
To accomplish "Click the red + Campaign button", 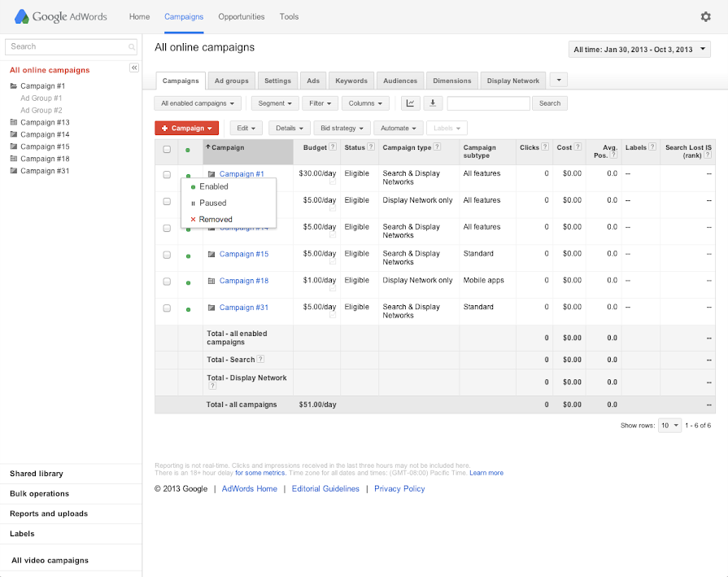I will coord(186,129).
